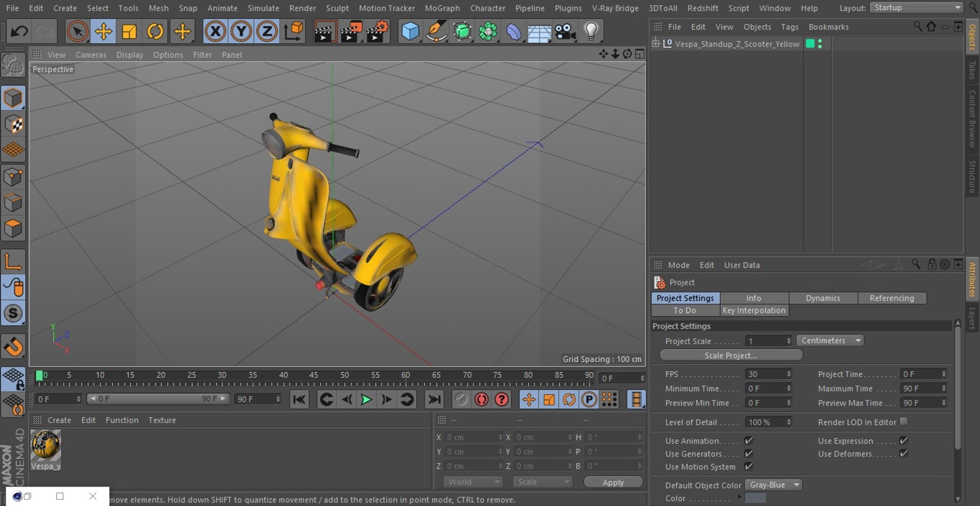Add a Camera object

coord(566,32)
